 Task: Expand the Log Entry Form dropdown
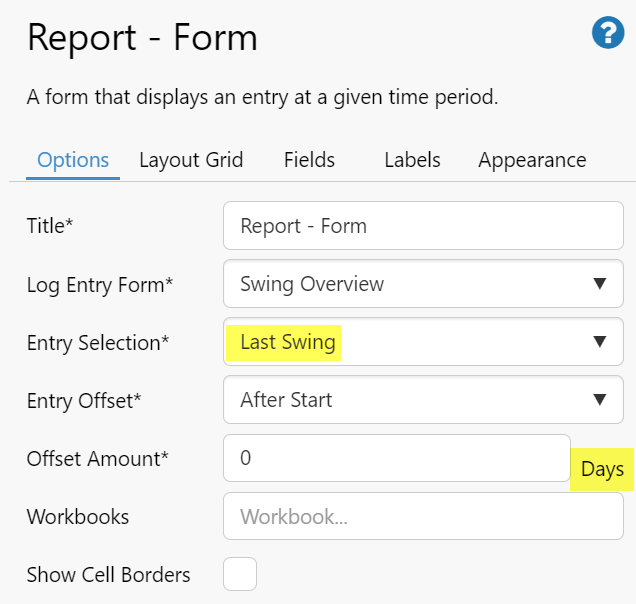(423, 284)
